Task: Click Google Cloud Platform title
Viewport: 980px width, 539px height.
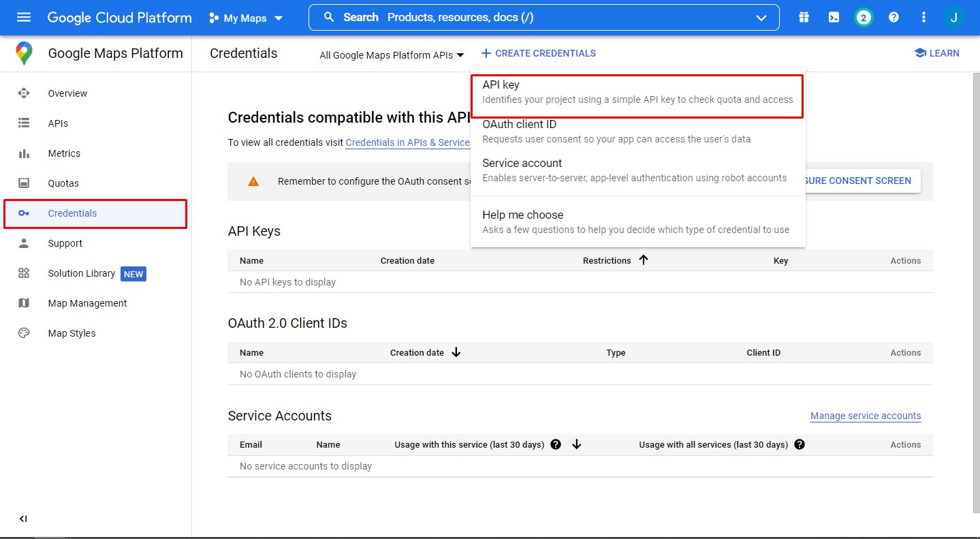Action: pyautogui.click(x=119, y=18)
